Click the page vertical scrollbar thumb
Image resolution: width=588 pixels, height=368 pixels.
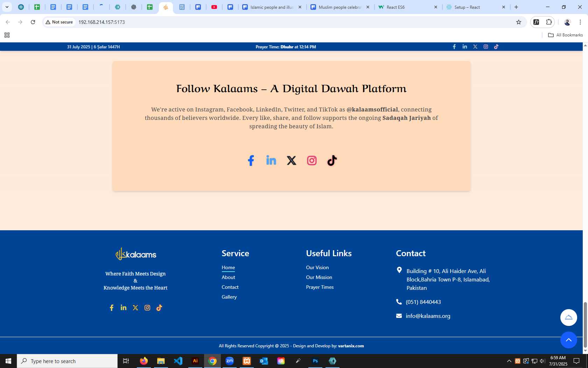tap(585, 324)
